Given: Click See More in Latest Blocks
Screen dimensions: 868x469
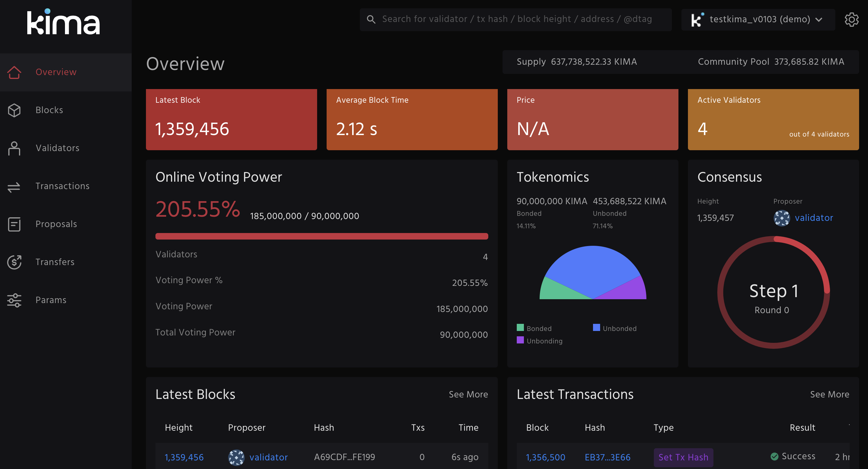Looking at the screenshot, I should coord(468,394).
